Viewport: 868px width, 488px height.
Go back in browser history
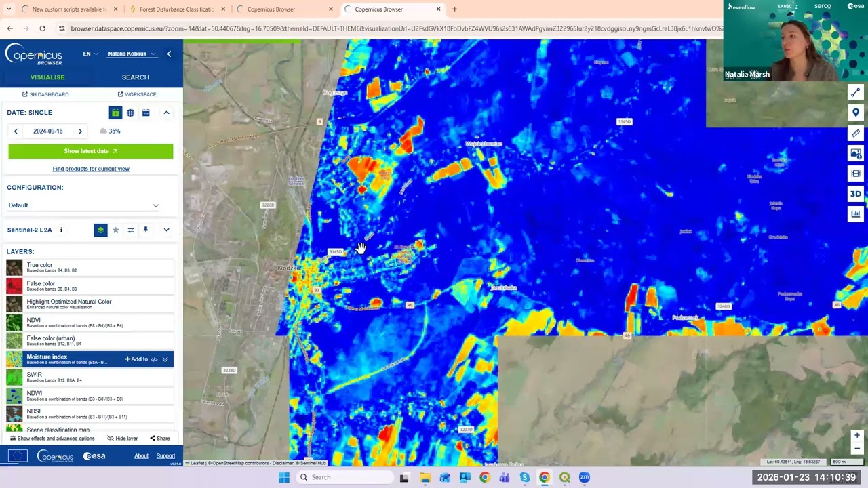[x=9, y=28]
